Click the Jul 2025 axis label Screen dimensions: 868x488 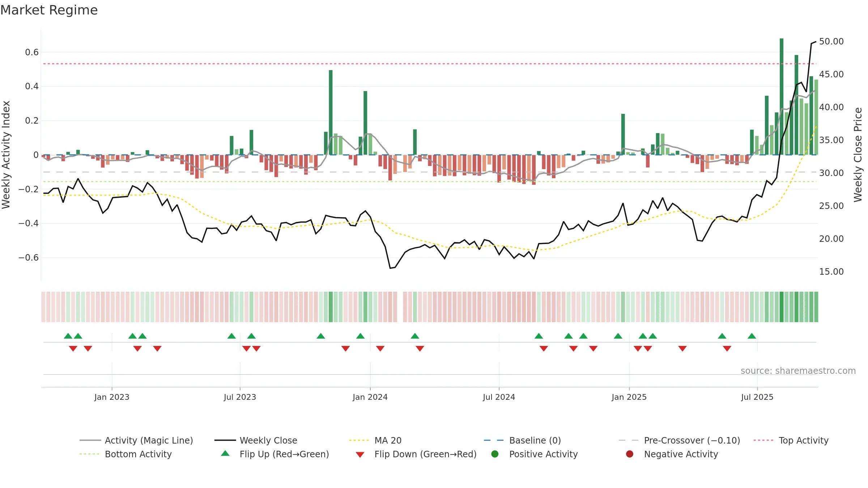[757, 397]
